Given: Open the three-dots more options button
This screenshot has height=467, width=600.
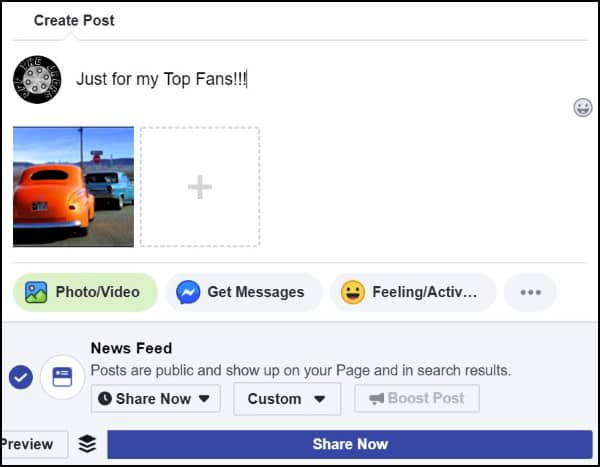Looking at the screenshot, I should (x=530, y=292).
